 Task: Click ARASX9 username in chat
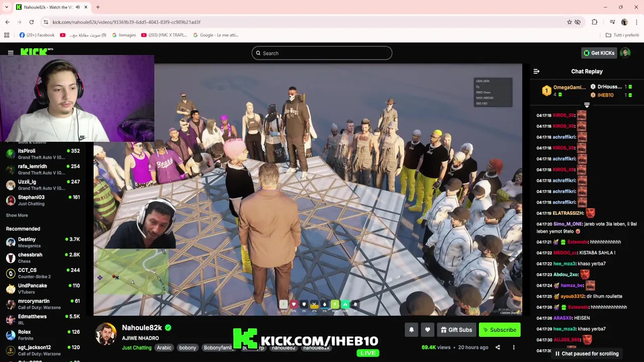pos(562,318)
